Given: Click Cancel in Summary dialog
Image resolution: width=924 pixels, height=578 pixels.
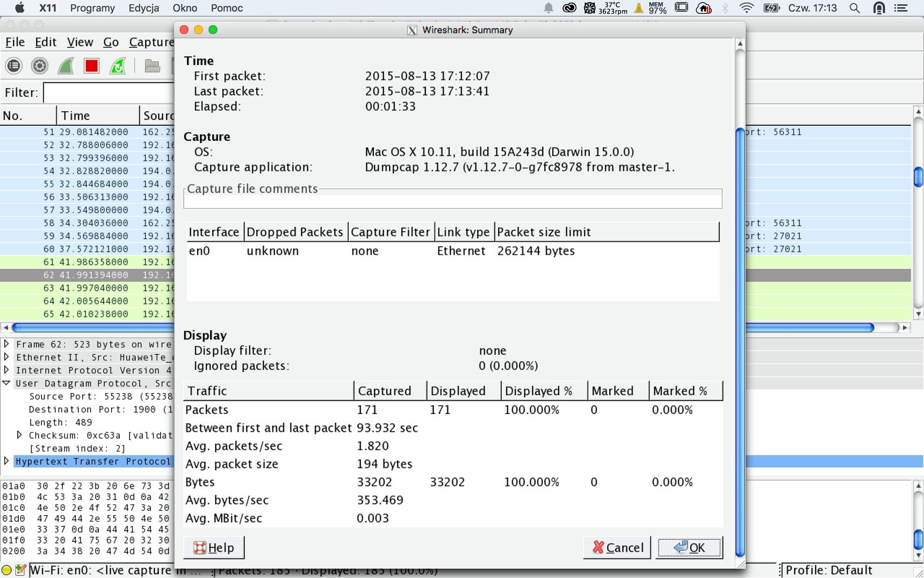Looking at the screenshot, I should point(617,547).
